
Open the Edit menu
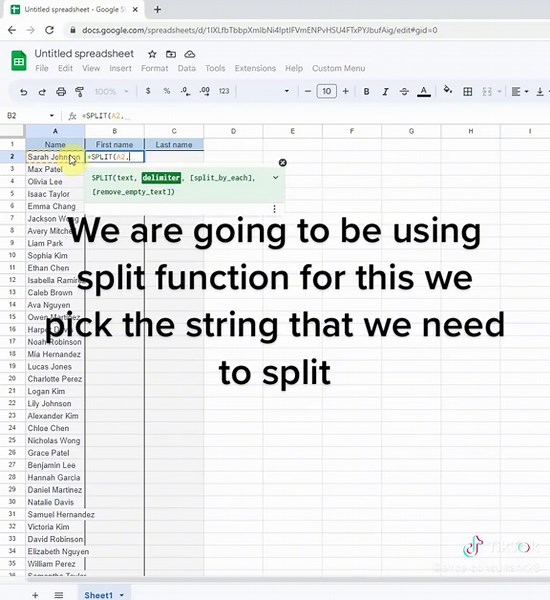tap(65, 68)
